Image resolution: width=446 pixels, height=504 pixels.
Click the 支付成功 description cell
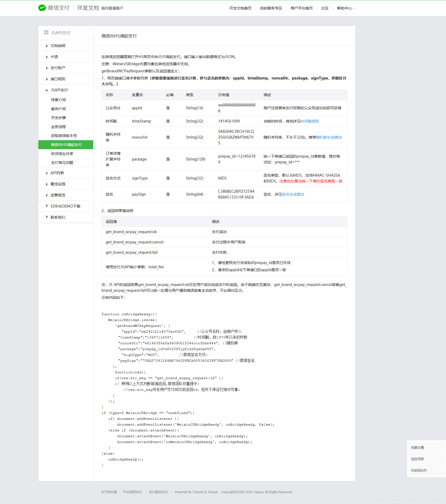tap(219, 232)
